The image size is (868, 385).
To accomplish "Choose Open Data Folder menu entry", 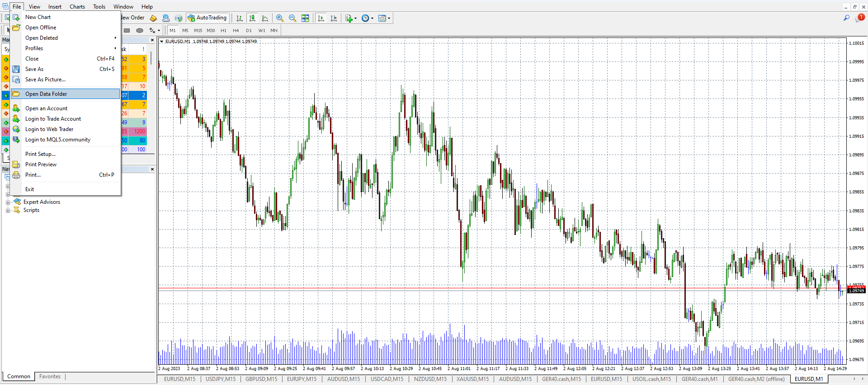I will (66, 94).
